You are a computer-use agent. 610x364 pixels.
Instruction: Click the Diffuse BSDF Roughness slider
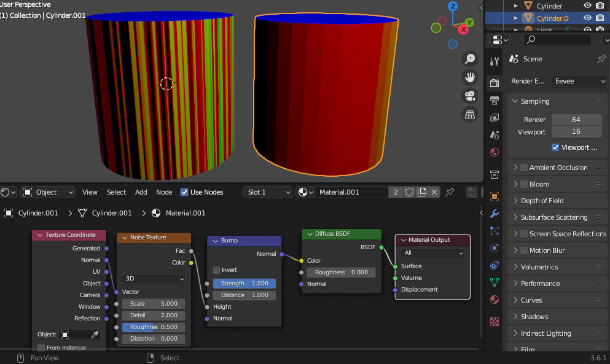(341, 272)
